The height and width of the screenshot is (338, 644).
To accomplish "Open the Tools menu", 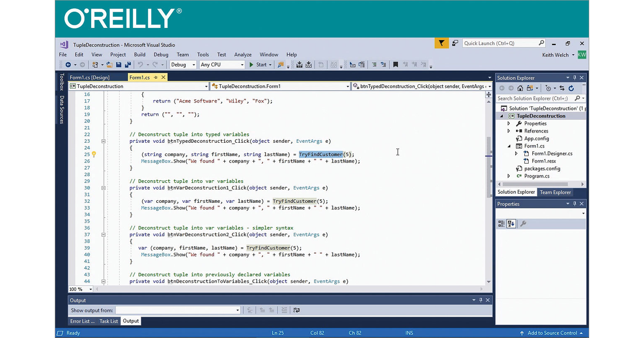I will click(x=203, y=55).
